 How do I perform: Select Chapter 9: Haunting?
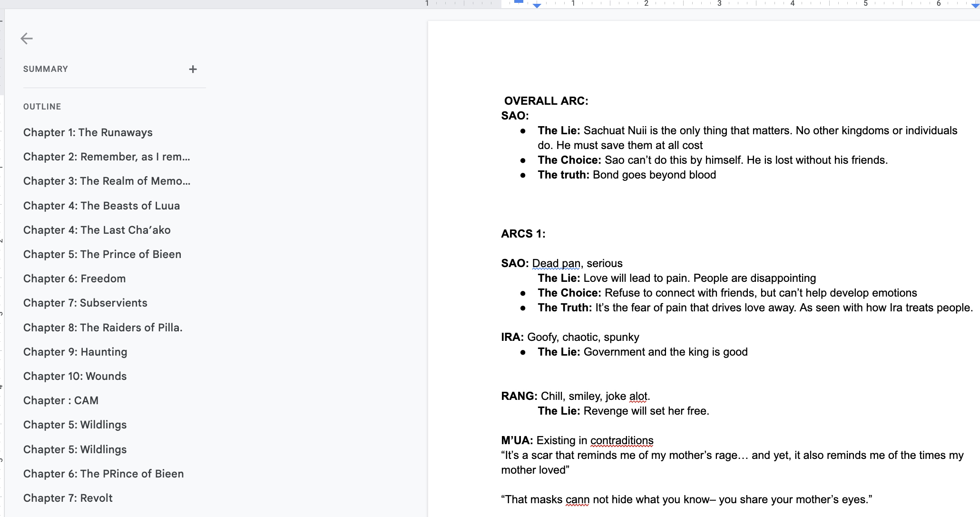(75, 352)
